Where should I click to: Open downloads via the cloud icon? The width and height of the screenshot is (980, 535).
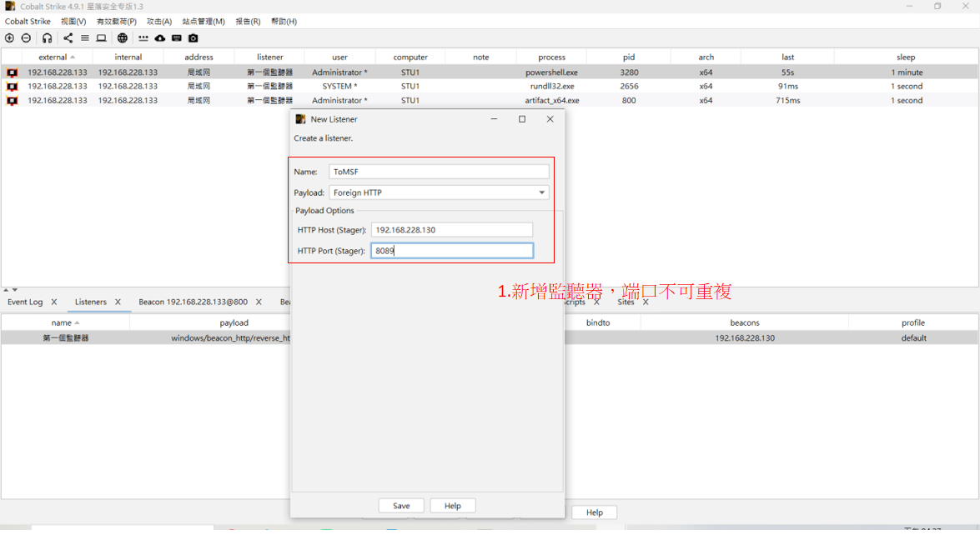tap(160, 38)
